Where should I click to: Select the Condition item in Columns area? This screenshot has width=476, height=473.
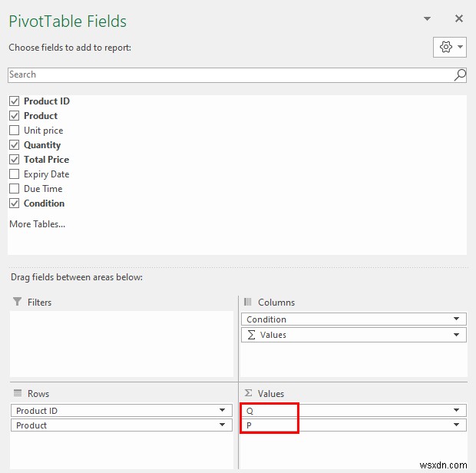pos(354,319)
